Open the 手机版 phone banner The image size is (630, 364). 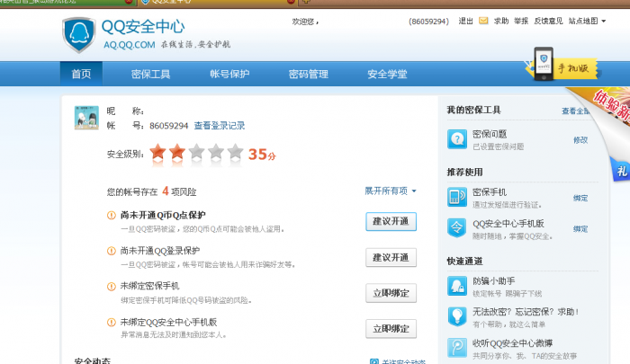[x=562, y=67]
